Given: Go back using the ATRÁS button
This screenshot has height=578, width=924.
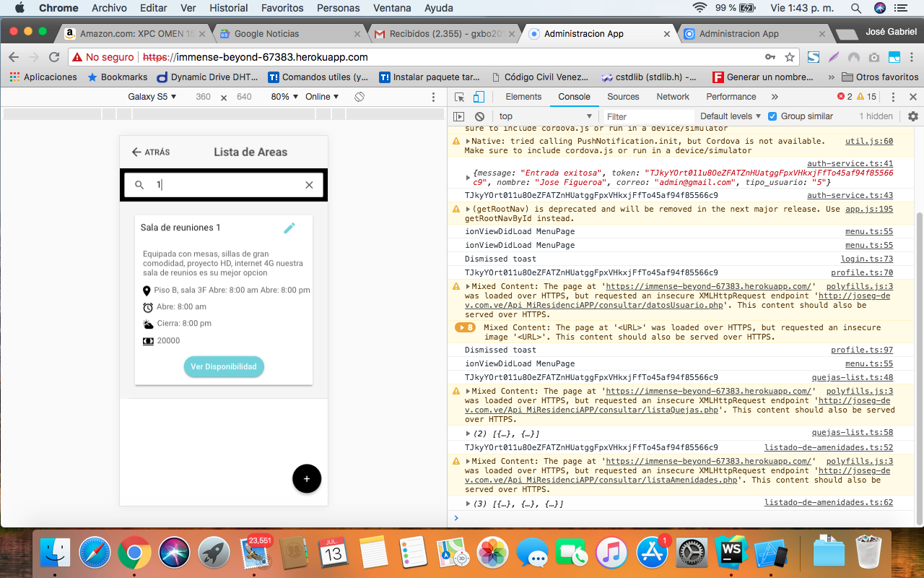Looking at the screenshot, I should (x=151, y=152).
